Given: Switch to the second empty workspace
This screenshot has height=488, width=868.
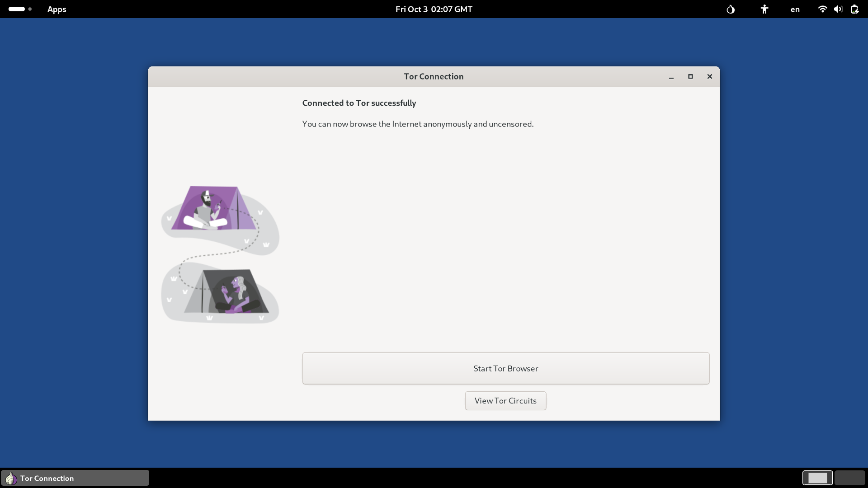Looking at the screenshot, I should pos(849,478).
